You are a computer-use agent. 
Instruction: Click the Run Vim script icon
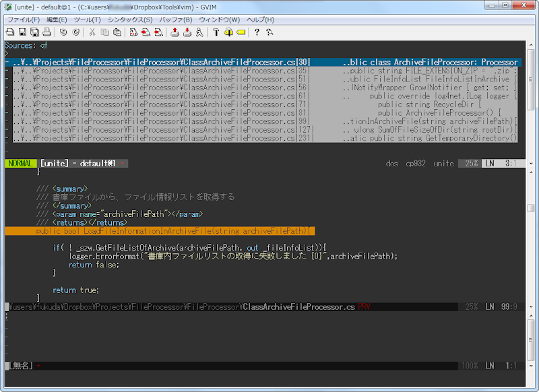coord(199,32)
